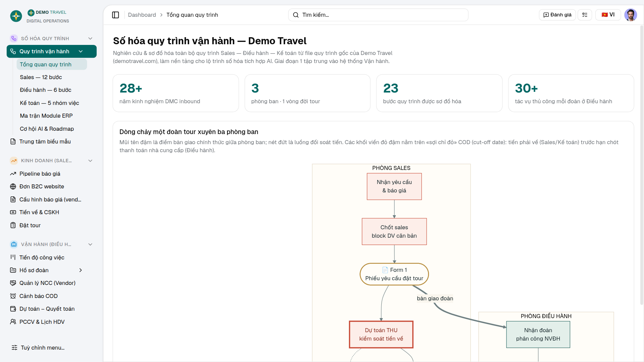Click the DIGITAL OPERATIONS sidebar subtitle
The height and width of the screenshot is (362, 644).
[48, 21]
